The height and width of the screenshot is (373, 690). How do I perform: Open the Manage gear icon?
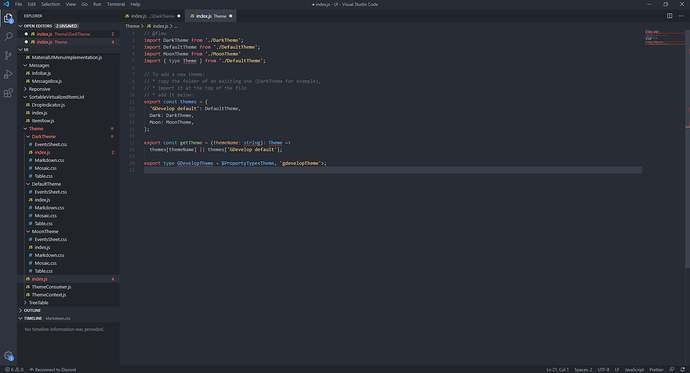8,355
